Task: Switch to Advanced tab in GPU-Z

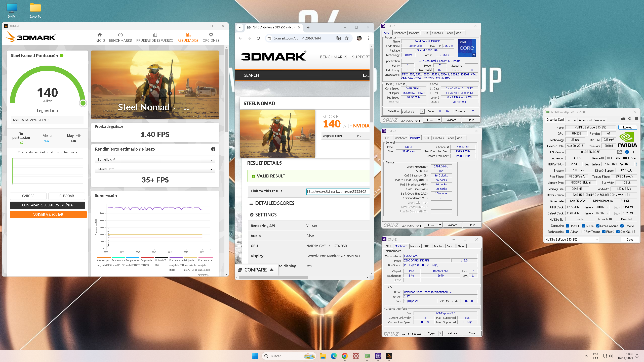Action: tap(585, 120)
